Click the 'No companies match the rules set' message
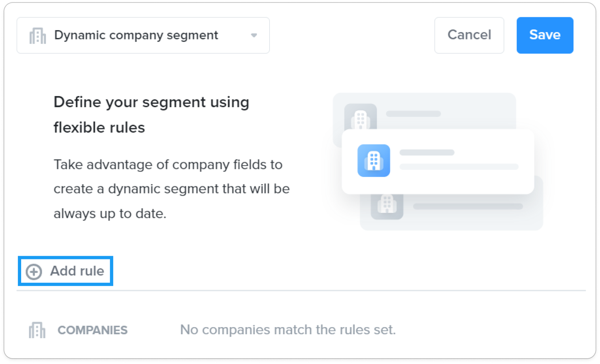 pos(288,330)
